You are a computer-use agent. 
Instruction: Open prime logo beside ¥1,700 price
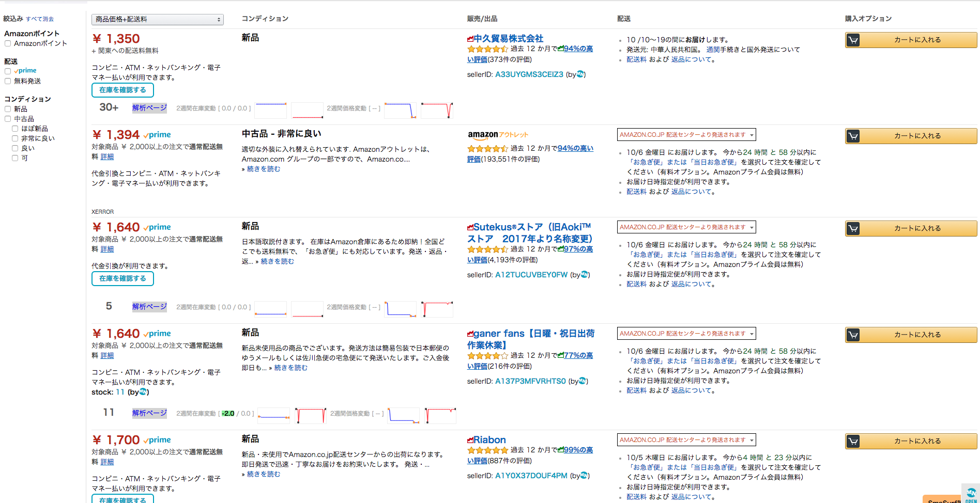point(157,440)
